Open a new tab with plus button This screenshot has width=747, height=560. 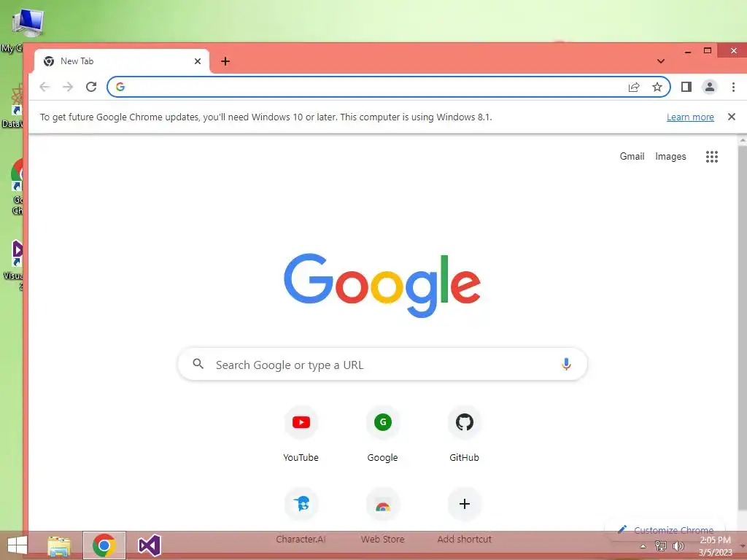[225, 61]
